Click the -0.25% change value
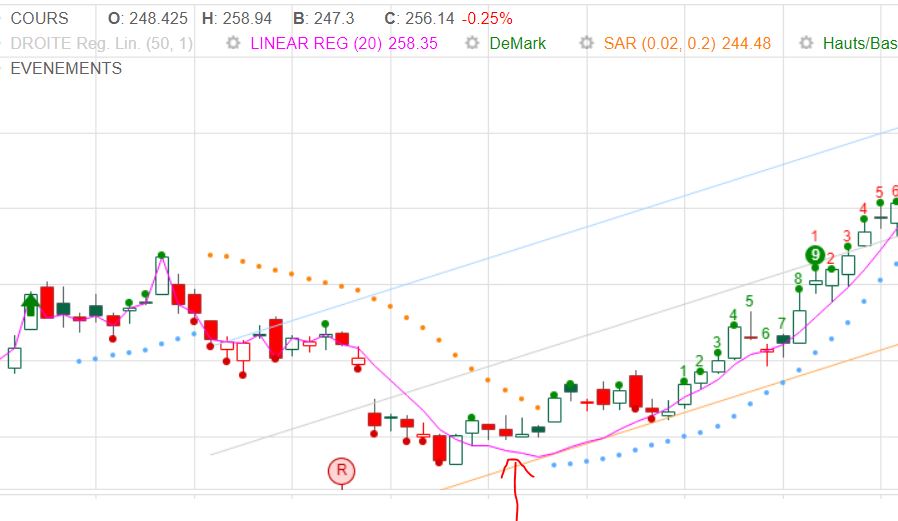The width and height of the screenshot is (898, 521). [487, 18]
